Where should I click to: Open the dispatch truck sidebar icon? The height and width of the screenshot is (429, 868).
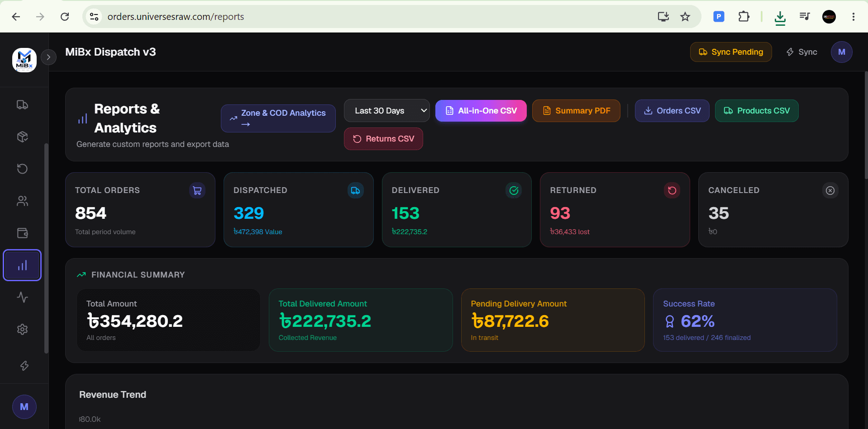tap(22, 105)
